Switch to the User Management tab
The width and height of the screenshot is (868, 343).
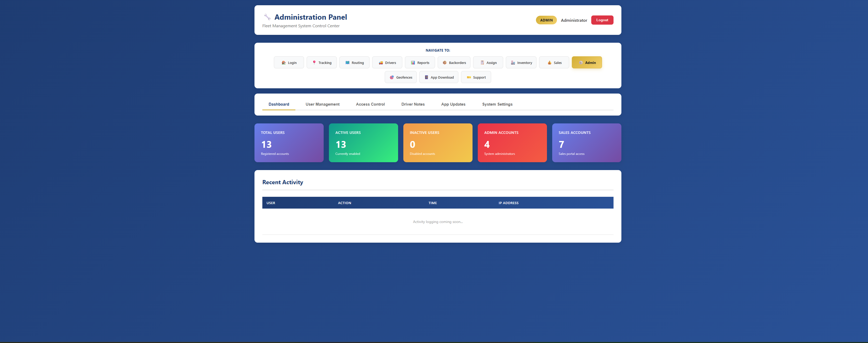click(322, 104)
